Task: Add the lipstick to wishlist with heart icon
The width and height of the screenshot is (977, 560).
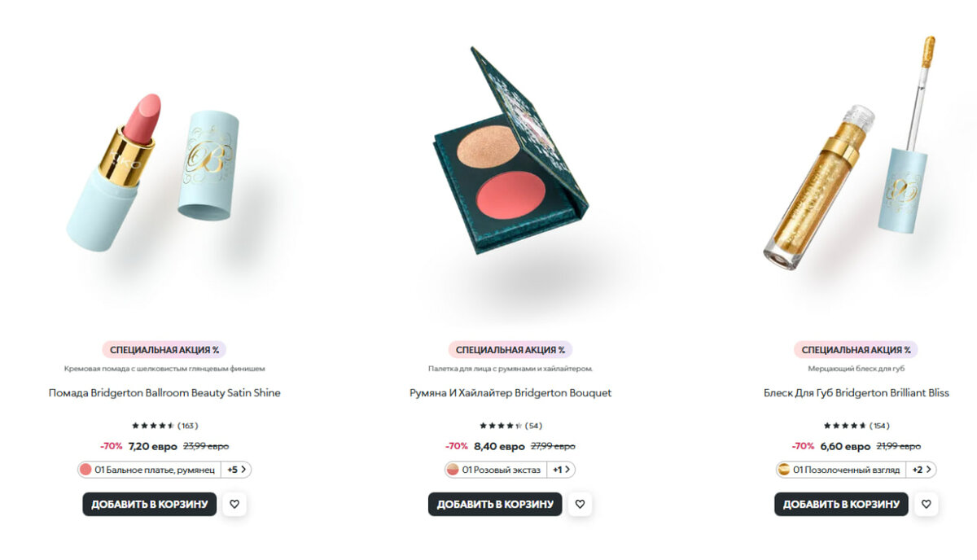Action: (x=234, y=505)
